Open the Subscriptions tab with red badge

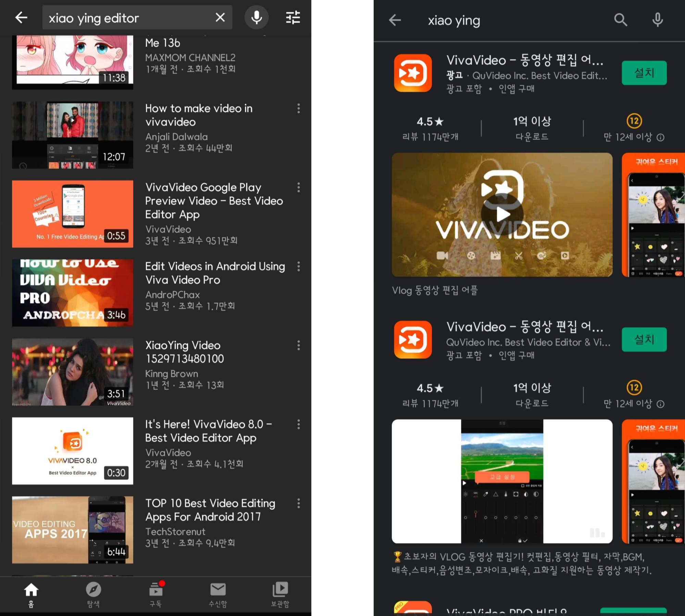[x=156, y=594]
